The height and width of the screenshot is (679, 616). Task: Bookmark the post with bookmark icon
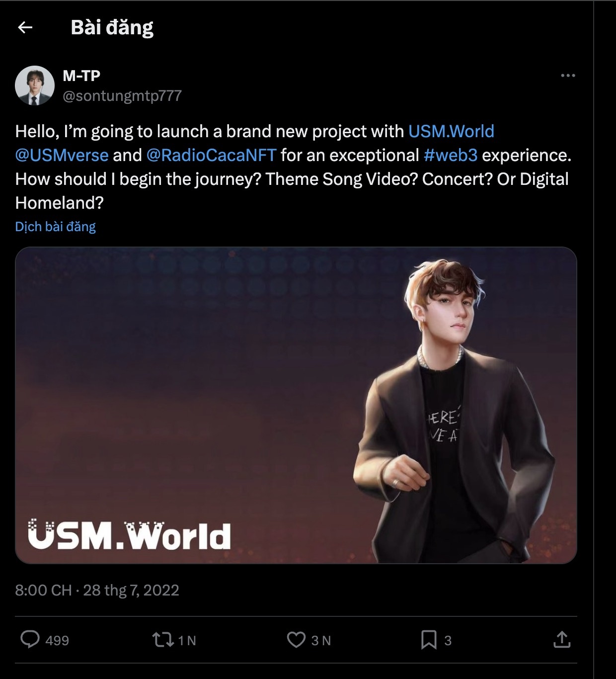(428, 640)
